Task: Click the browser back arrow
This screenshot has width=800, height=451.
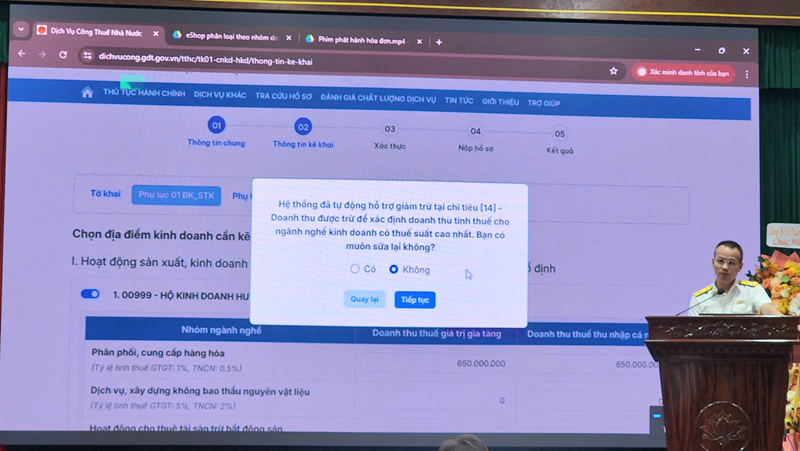Action: (22, 55)
